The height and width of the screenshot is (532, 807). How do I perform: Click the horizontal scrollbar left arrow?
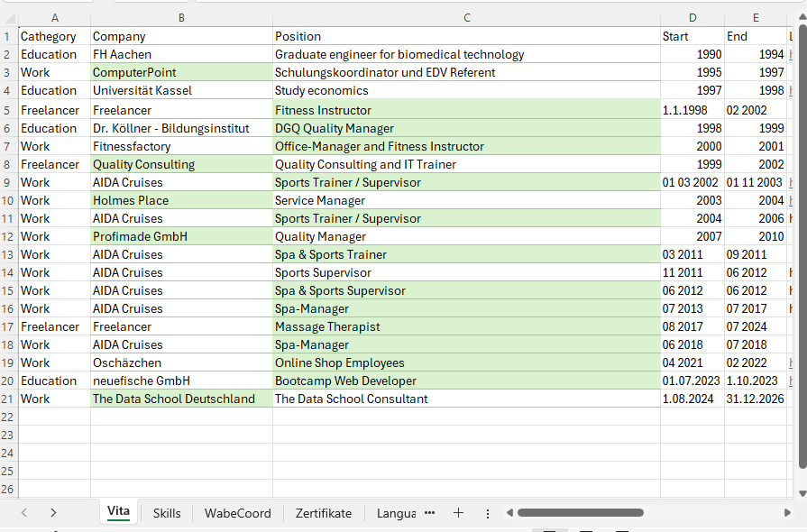click(x=509, y=512)
